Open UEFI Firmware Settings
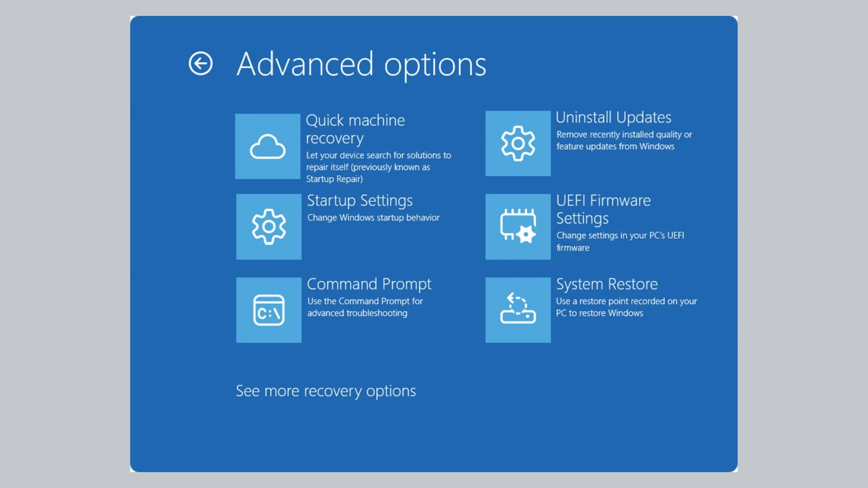The height and width of the screenshot is (488, 868). [x=603, y=209]
